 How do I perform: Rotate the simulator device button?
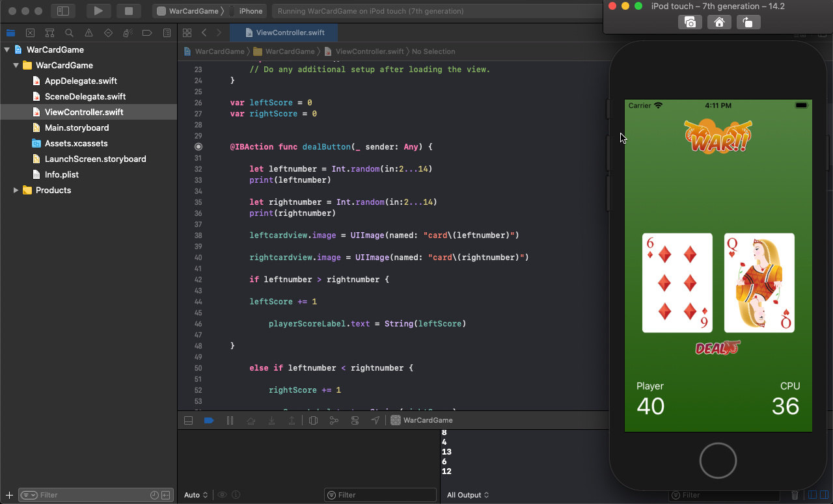click(x=748, y=22)
